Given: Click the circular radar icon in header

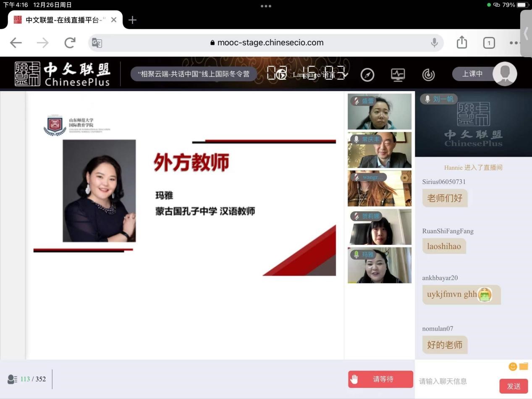Looking at the screenshot, I should pyautogui.click(x=428, y=75).
